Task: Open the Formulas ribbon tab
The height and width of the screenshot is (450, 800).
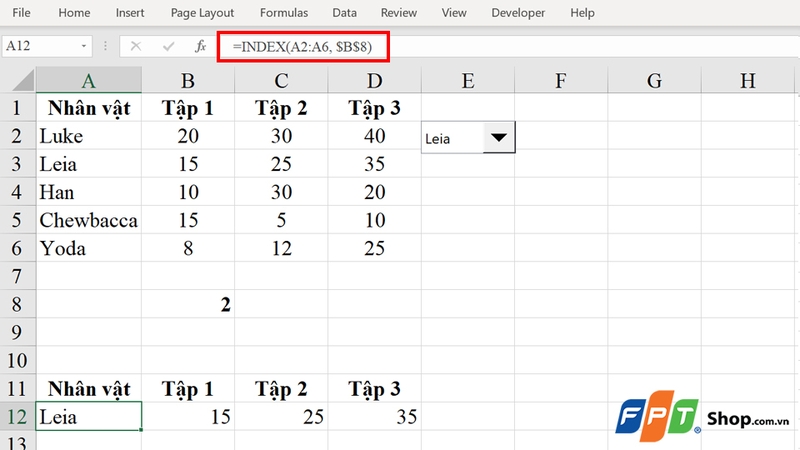Action: tap(284, 13)
